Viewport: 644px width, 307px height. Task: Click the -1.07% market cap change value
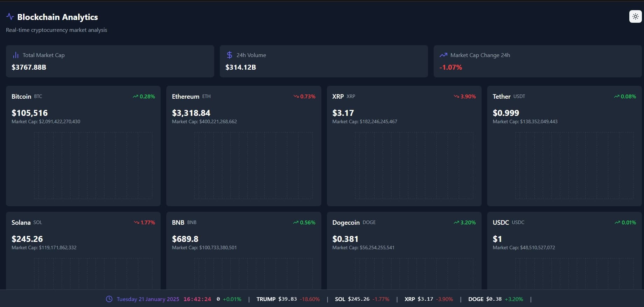pyautogui.click(x=450, y=67)
